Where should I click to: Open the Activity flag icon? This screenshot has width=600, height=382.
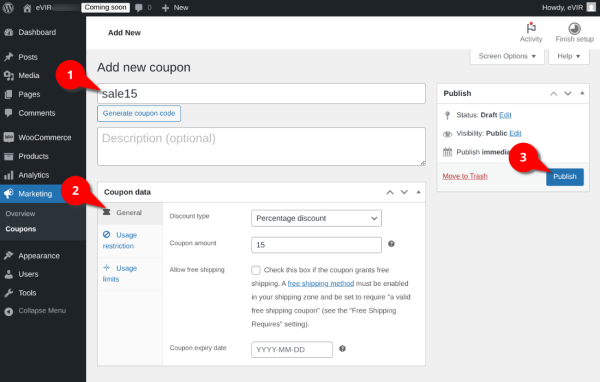click(x=531, y=28)
